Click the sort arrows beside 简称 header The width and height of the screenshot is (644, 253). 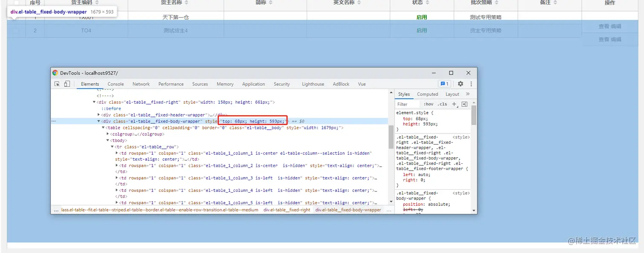[270, 3]
